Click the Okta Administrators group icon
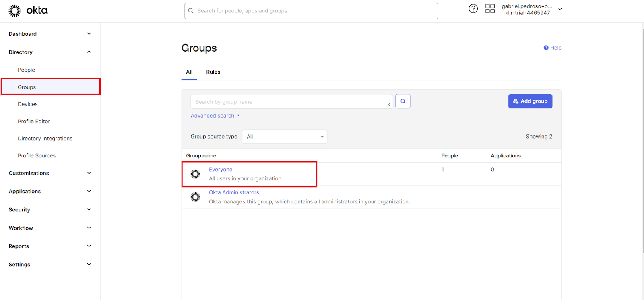644x300 pixels. point(195,197)
